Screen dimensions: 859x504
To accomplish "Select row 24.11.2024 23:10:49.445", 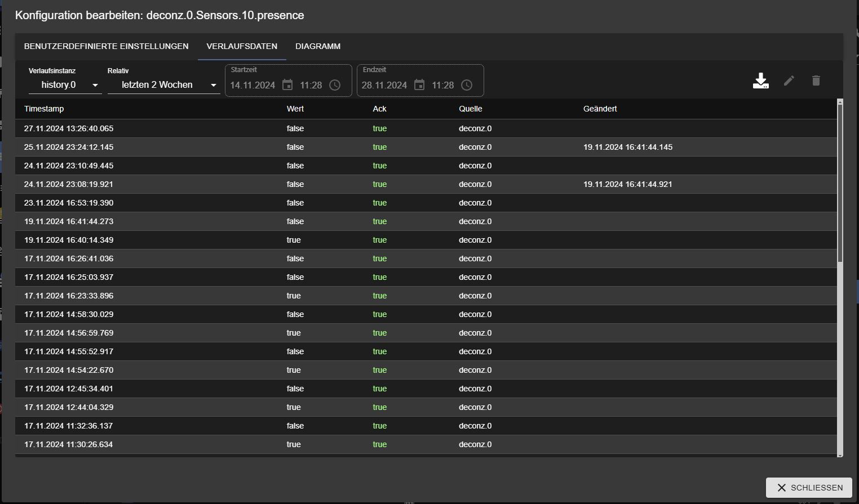I will (426, 166).
